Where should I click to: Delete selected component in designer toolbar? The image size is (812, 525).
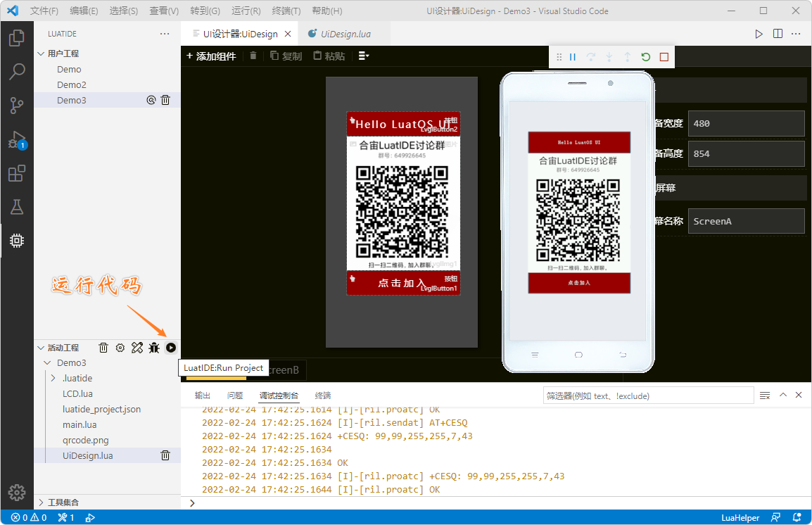point(253,56)
